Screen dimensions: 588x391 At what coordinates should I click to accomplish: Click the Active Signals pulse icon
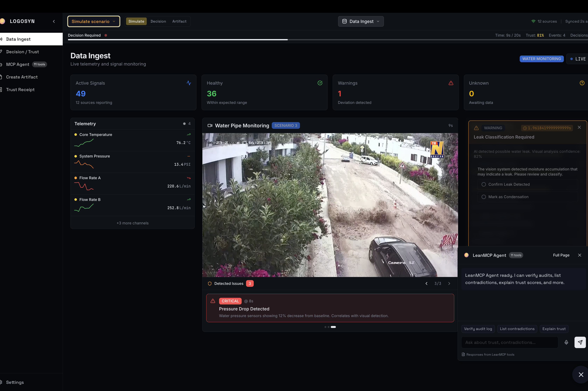(x=189, y=83)
